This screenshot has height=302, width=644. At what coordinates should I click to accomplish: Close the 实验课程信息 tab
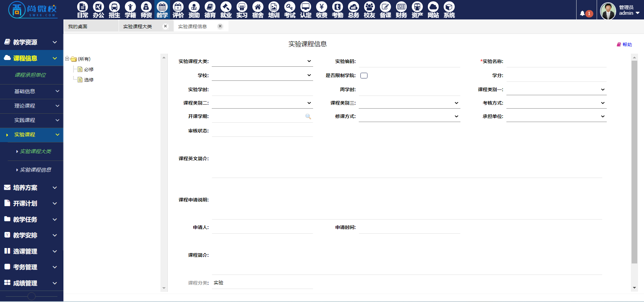pyautogui.click(x=220, y=26)
